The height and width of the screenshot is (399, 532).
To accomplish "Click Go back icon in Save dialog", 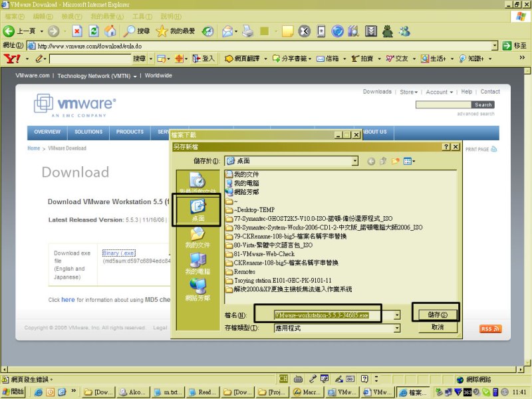I will [x=371, y=161].
